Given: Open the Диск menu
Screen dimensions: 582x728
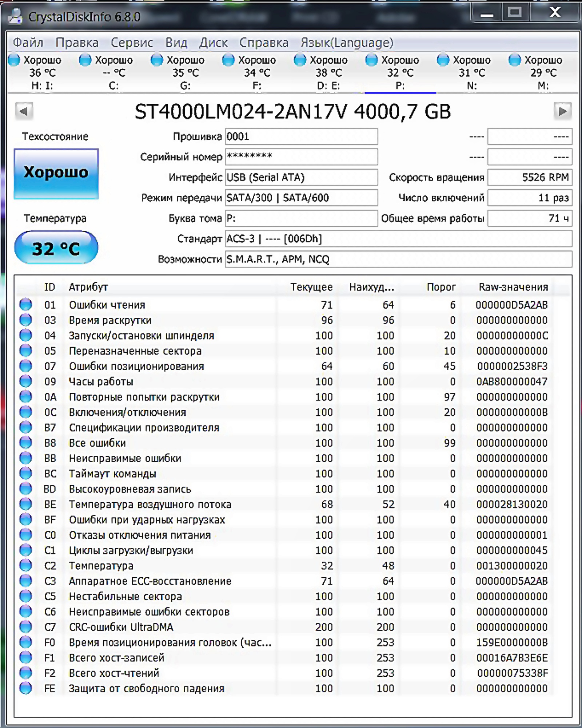Looking at the screenshot, I should click(214, 43).
